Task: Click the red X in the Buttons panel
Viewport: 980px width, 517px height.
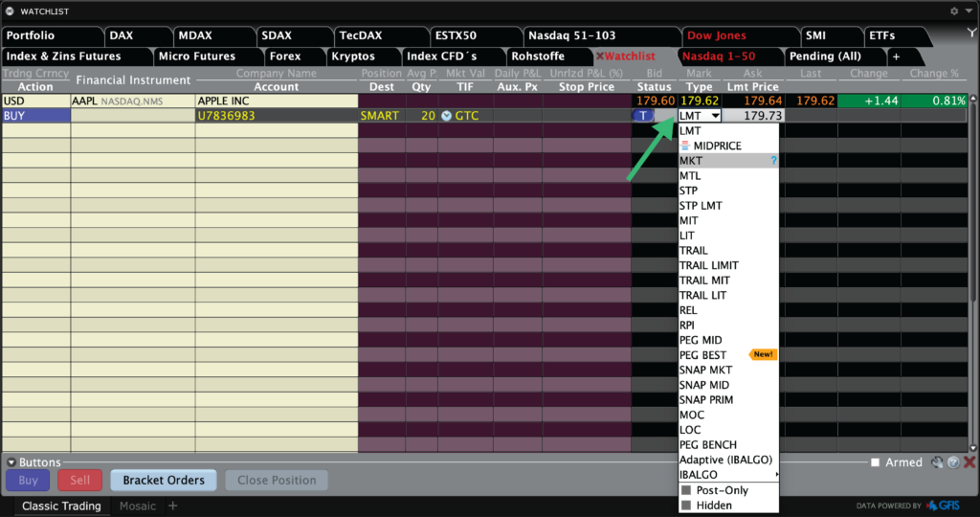Action: [x=969, y=462]
